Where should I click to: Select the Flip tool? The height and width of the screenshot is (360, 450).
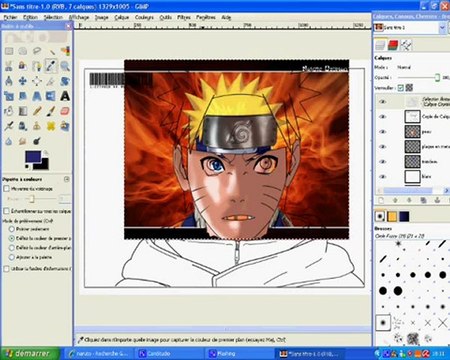[51, 96]
